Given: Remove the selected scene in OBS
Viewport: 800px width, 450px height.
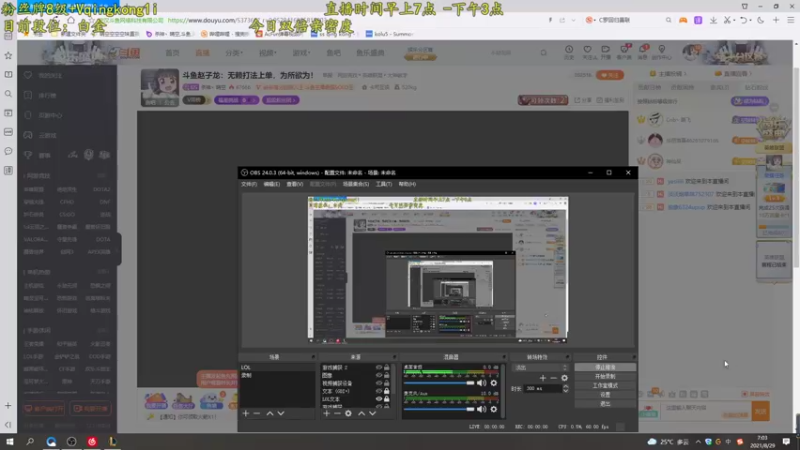Looking at the screenshot, I should click(x=257, y=413).
